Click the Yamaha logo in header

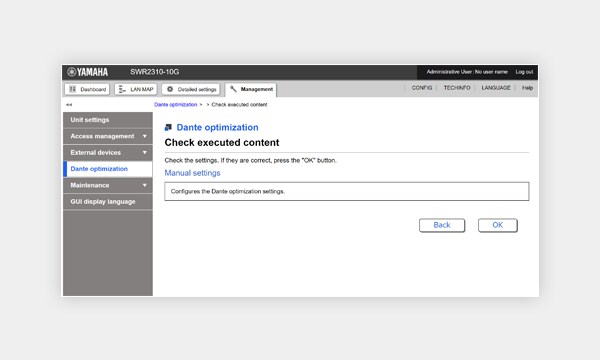tap(88, 72)
